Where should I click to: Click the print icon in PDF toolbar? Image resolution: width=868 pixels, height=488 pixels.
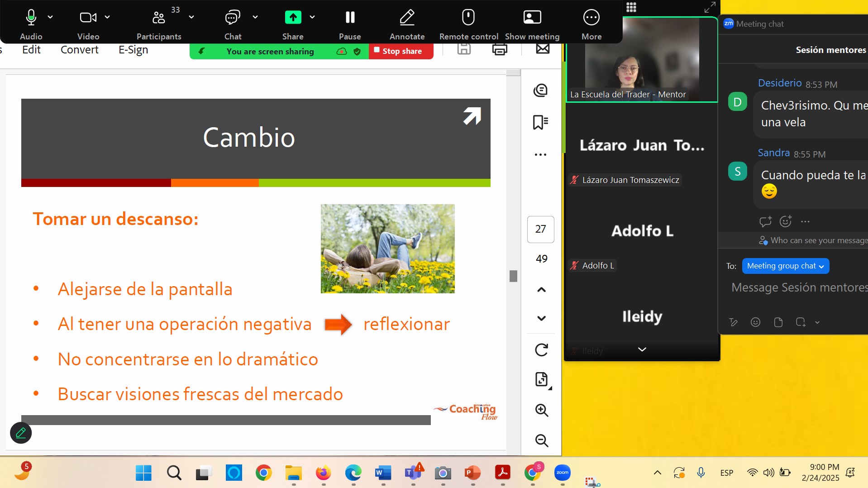point(499,49)
